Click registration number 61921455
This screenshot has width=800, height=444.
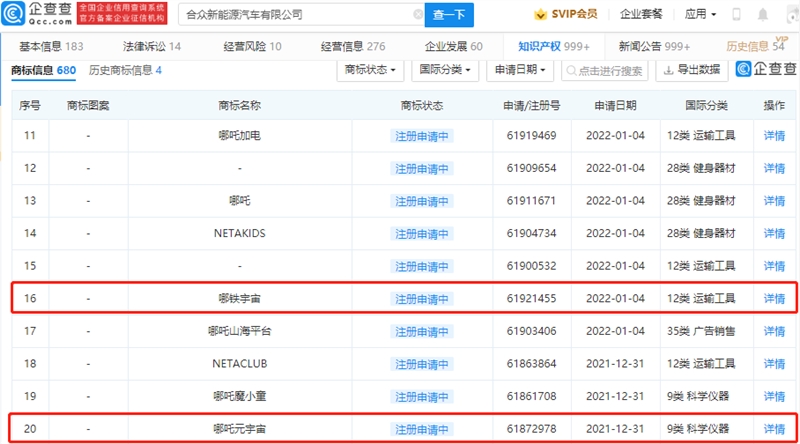pyautogui.click(x=532, y=299)
